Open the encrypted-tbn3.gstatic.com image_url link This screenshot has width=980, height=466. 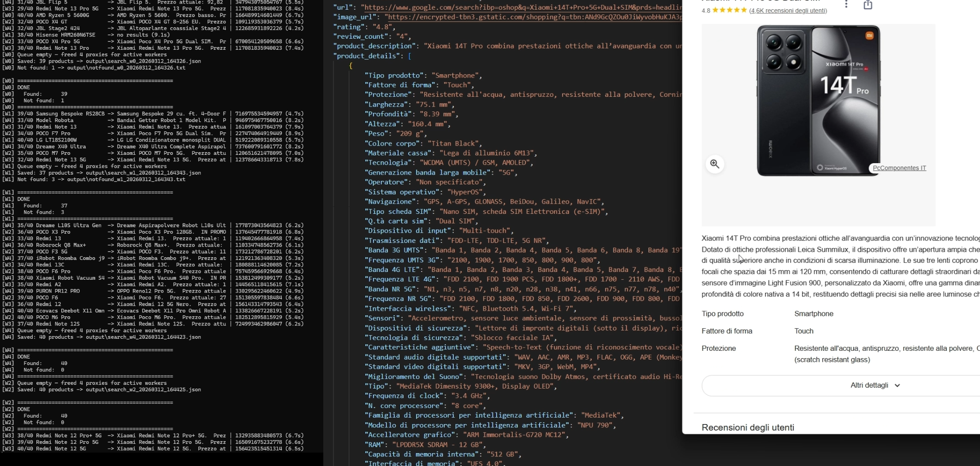pyautogui.click(x=534, y=17)
